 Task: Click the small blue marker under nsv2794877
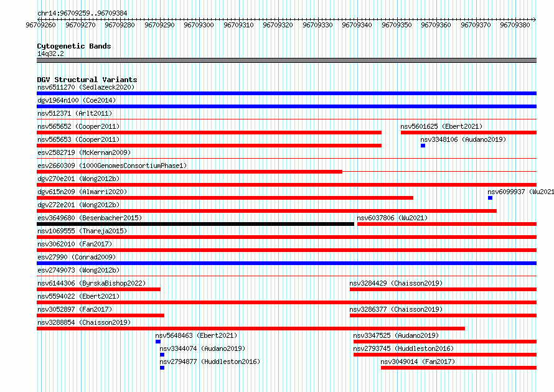point(162,368)
